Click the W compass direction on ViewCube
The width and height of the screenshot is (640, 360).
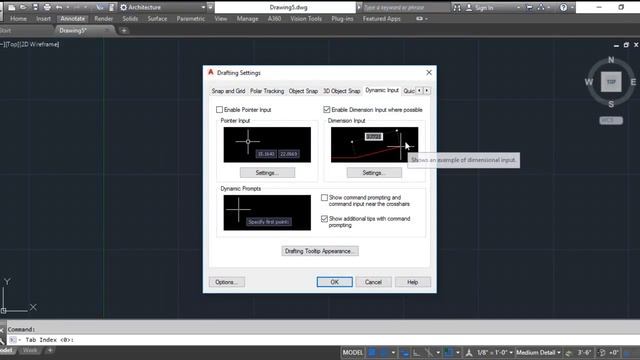(589, 82)
